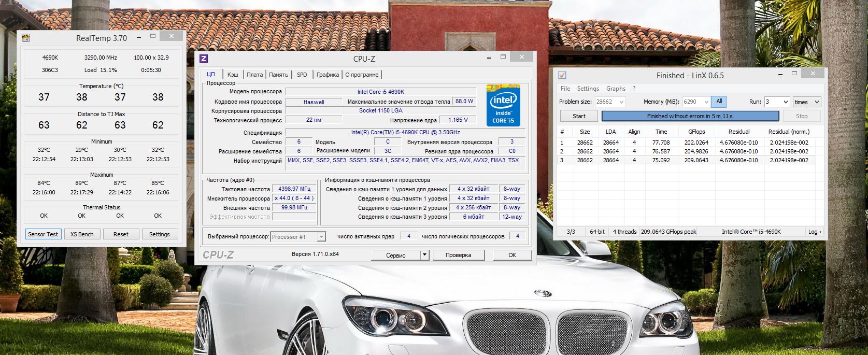Switch to the Кэш tab in CPU-Z

[x=233, y=75]
